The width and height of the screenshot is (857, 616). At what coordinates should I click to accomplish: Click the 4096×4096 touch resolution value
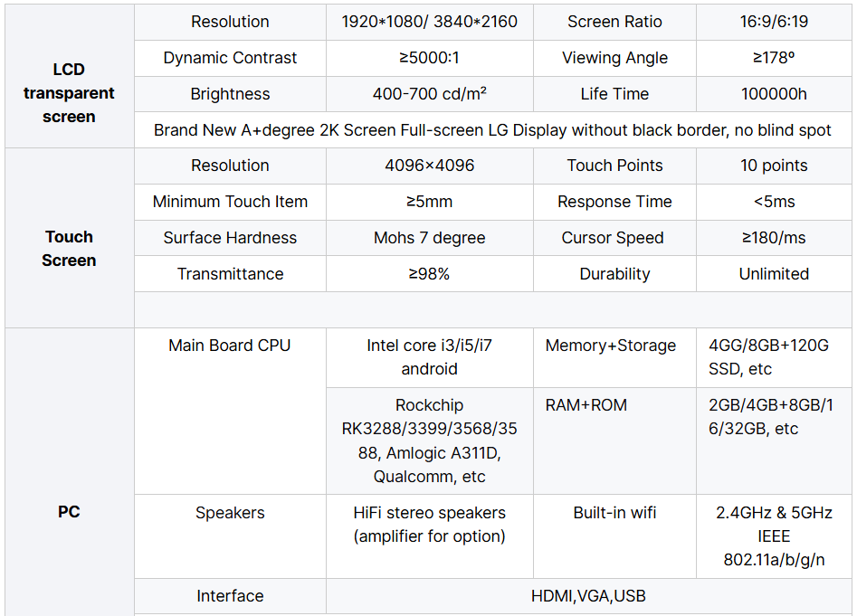[430, 166]
